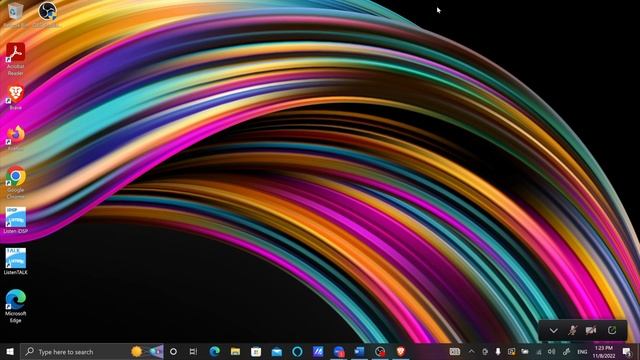Show hidden system tray icons
The width and height of the screenshot is (640, 360).
pyautogui.click(x=471, y=351)
